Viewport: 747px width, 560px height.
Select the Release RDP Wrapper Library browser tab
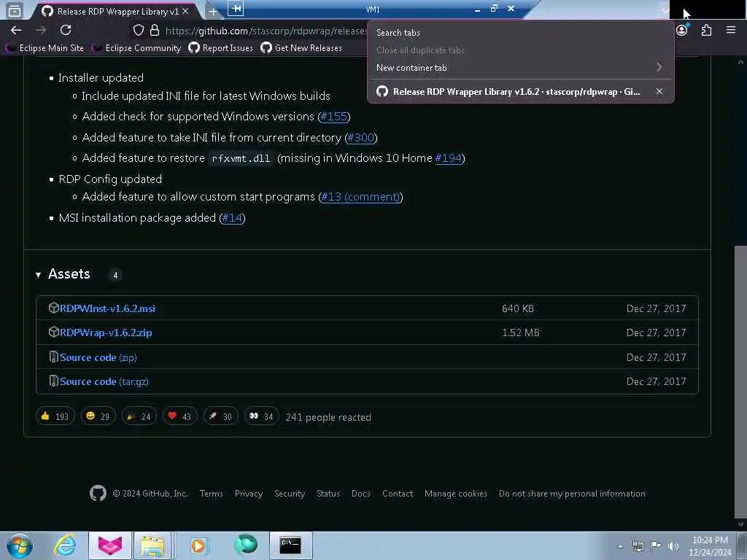tap(115, 11)
